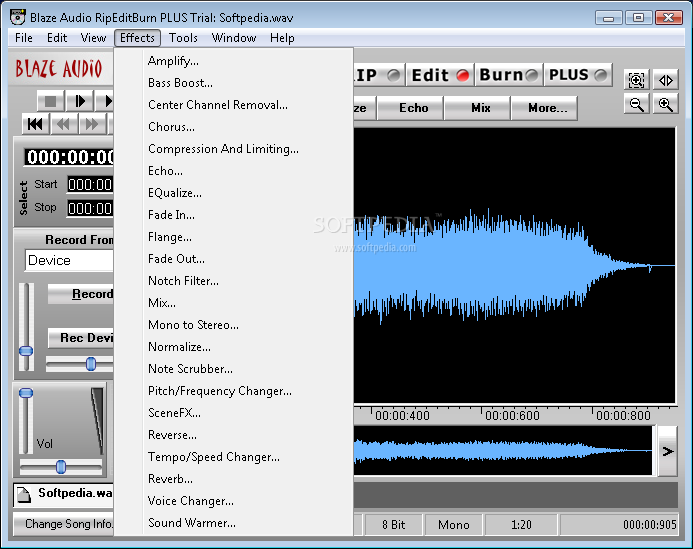
Task: Click the Rec Device button
Action: pyautogui.click(x=80, y=338)
